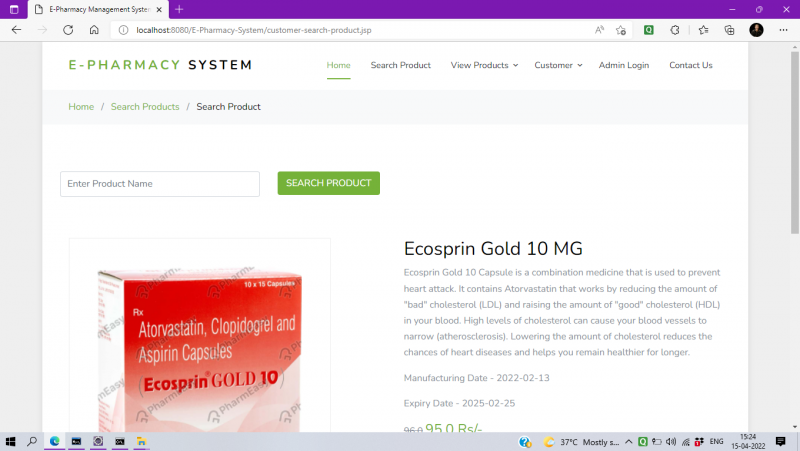Image resolution: width=800 pixels, height=451 pixels.
Task: Open Search Product in navigation menu
Action: (401, 65)
